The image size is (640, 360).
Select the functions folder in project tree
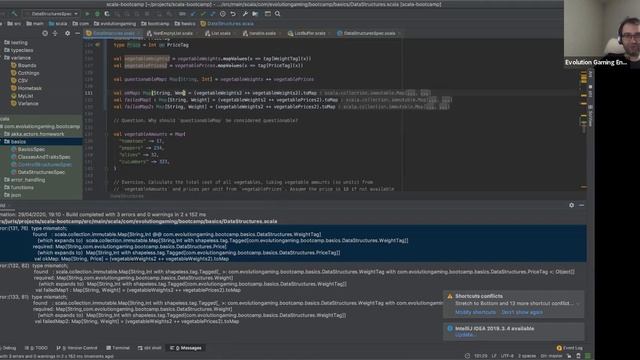[x=19, y=187]
